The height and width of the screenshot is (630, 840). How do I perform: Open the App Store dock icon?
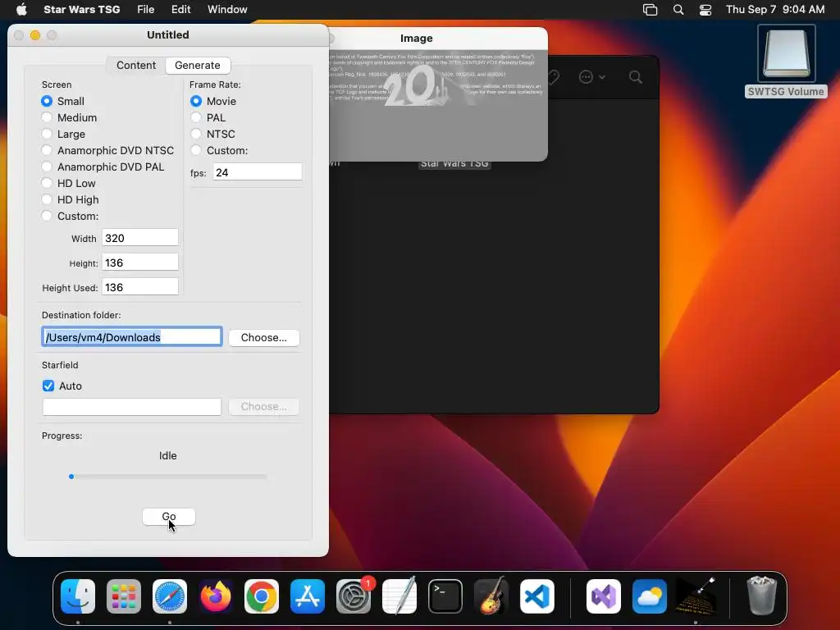[308, 596]
